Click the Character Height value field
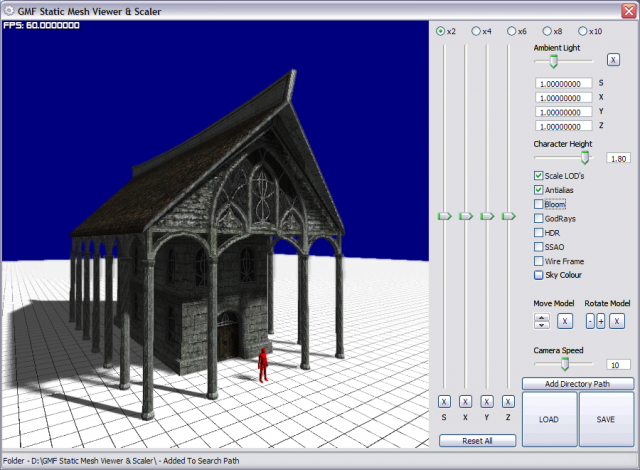Viewport: 640px width, 470px height. (618, 158)
